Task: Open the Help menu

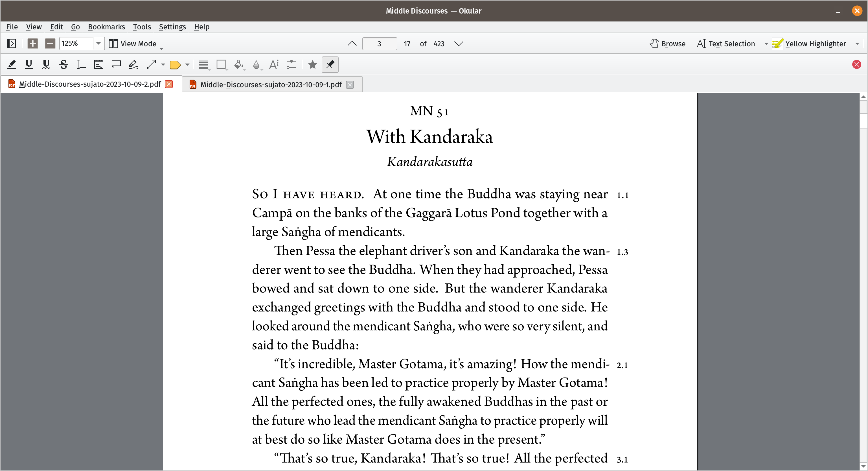Action: pyautogui.click(x=201, y=27)
